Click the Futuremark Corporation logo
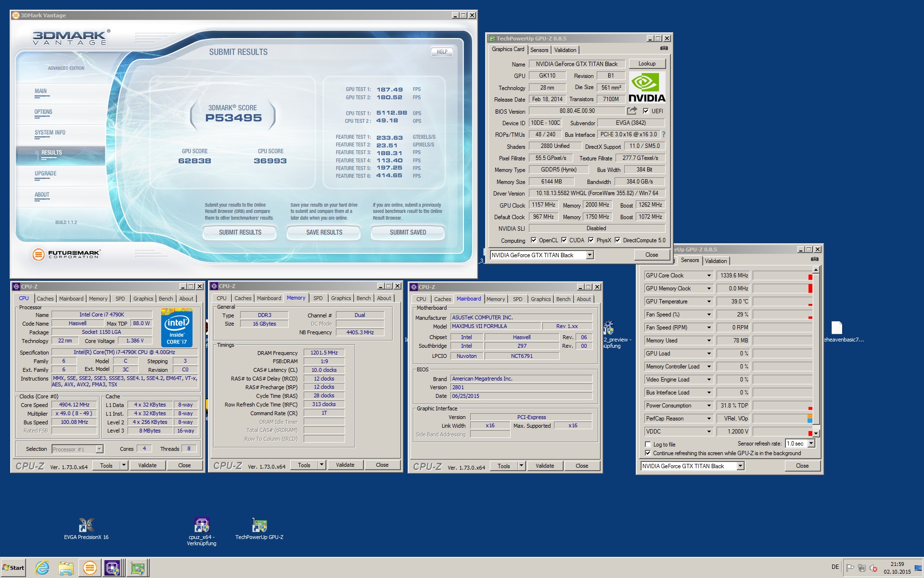 [66, 254]
